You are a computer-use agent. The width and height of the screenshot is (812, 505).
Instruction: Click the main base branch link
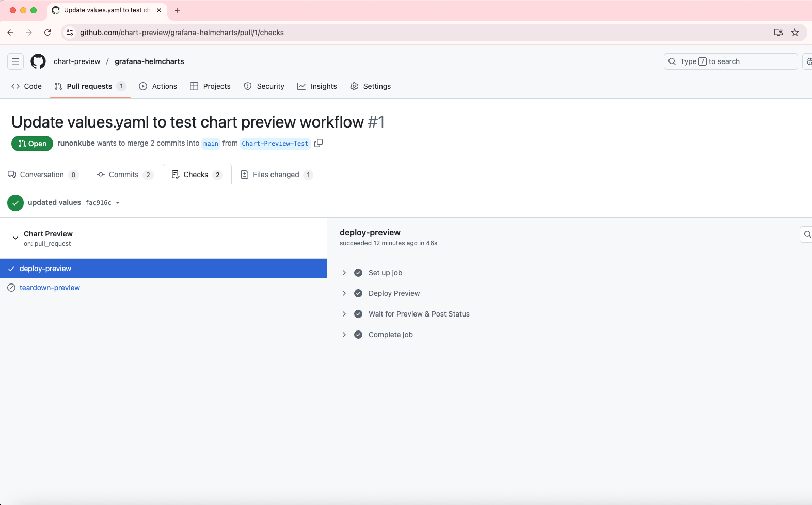(x=211, y=144)
